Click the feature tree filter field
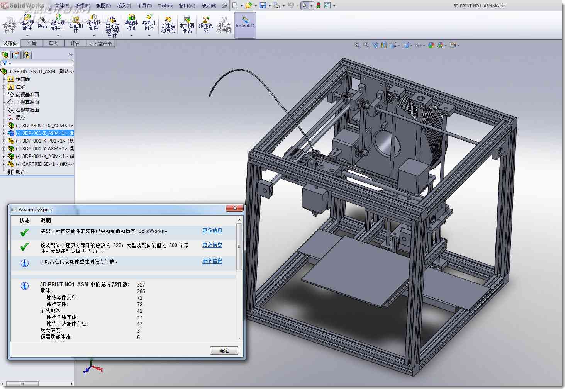Image resolution: width=568 pixels, height=392 pixels. 37,63
